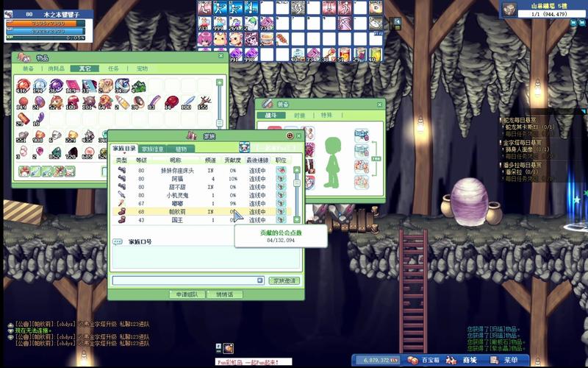Click the crossed-tools icon at inventory bottom
Image resolution: width=588 pixels, height=368 pixels.
59,171
